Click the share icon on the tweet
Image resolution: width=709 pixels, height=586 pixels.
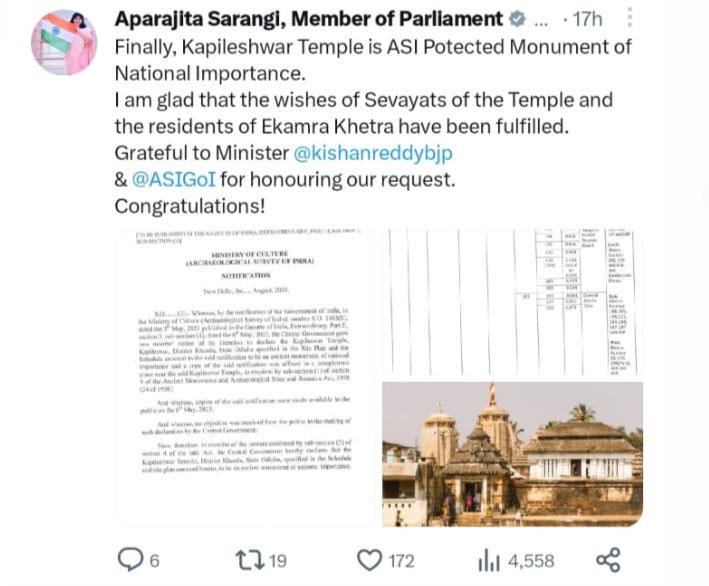click(x=607, y=560)
